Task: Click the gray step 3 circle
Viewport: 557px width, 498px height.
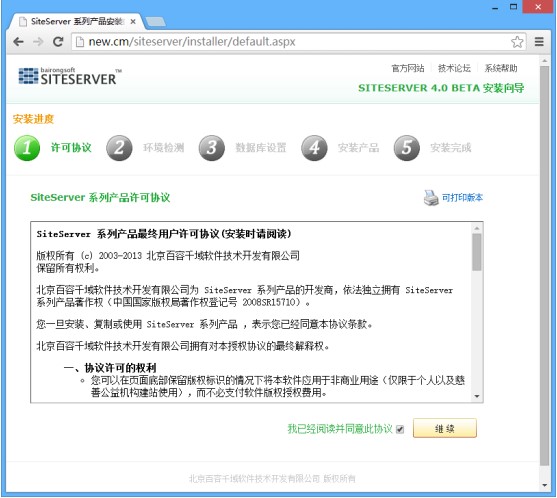Action: pos(212,148)
